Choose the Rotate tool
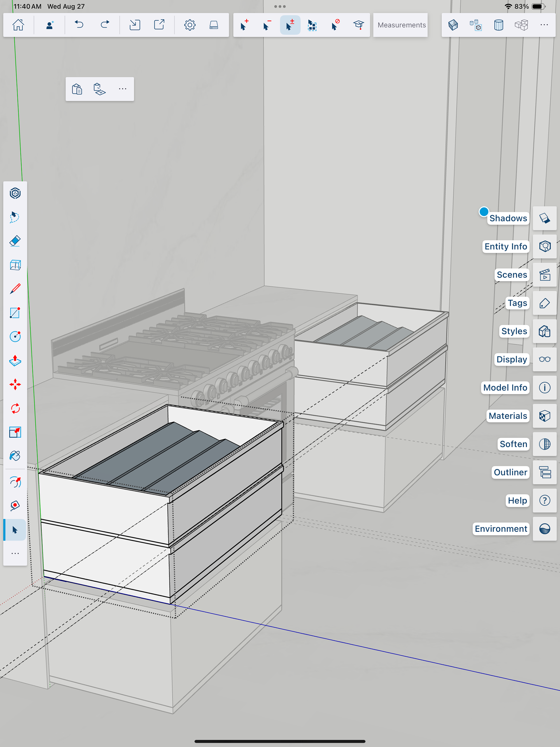 (x=15, y=408)
